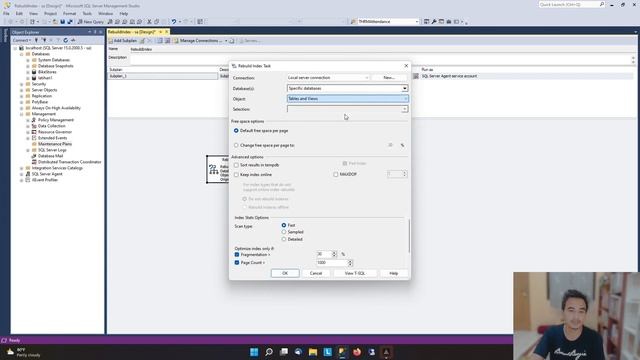Click the wrench properties icon in top toolbar

click(434, 22)
